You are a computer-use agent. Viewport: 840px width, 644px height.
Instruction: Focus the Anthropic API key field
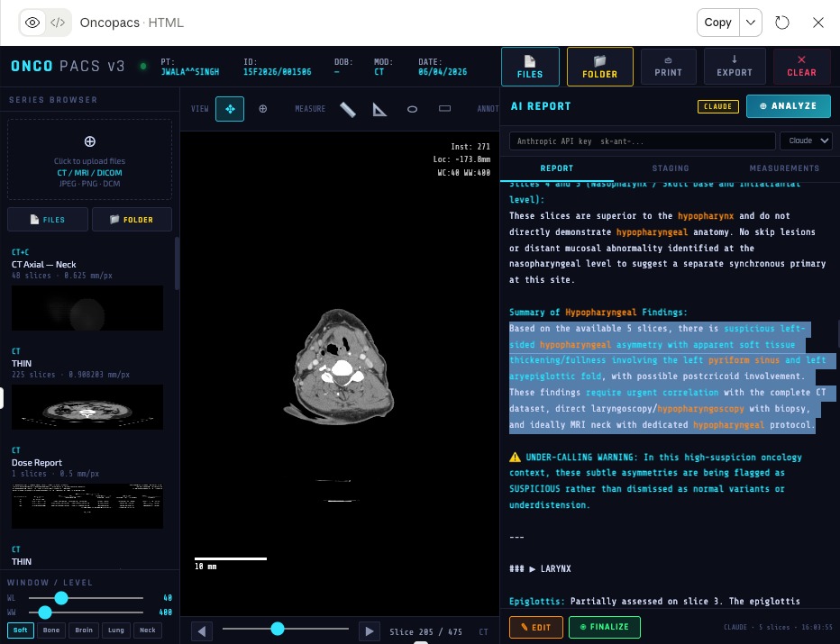(642, 141)
